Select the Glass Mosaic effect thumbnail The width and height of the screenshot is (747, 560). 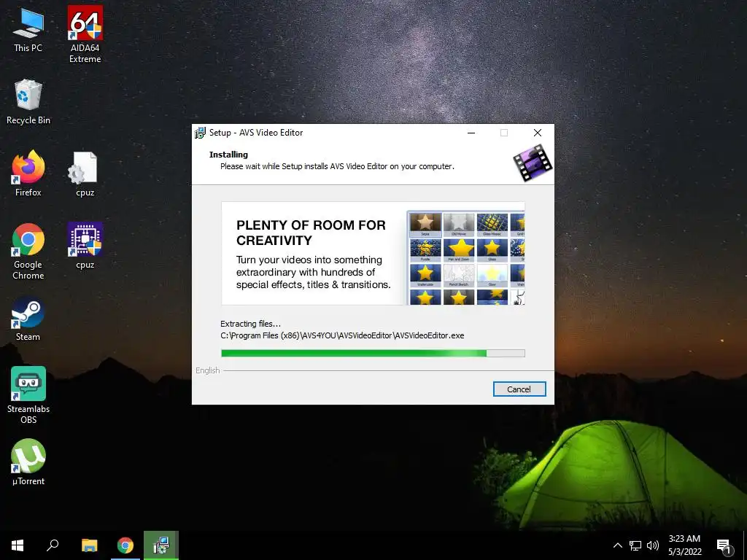click(x=492, y=225)
